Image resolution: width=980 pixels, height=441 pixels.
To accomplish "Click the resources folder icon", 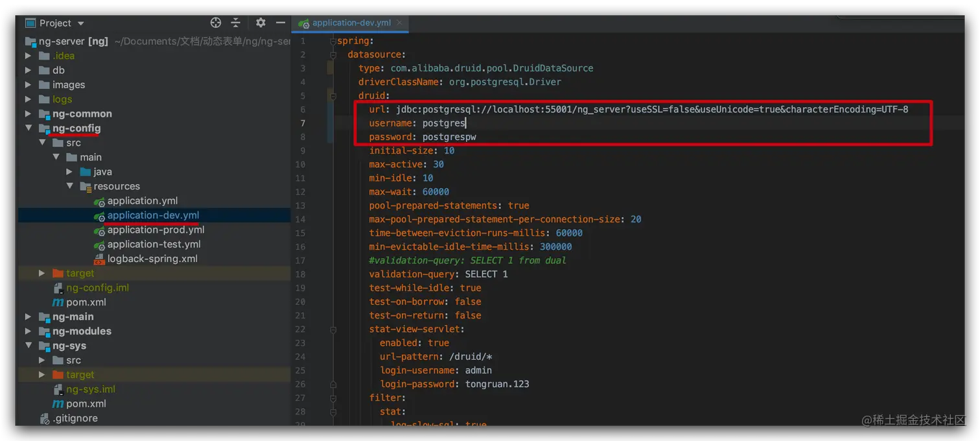I will coord(86,187).
